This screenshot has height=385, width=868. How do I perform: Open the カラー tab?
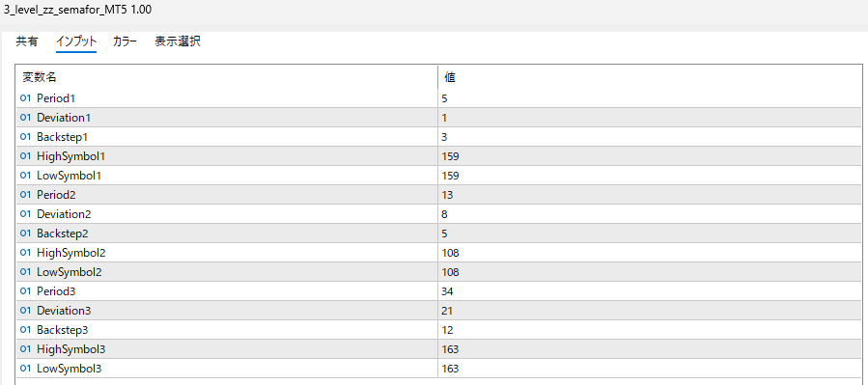126,41
